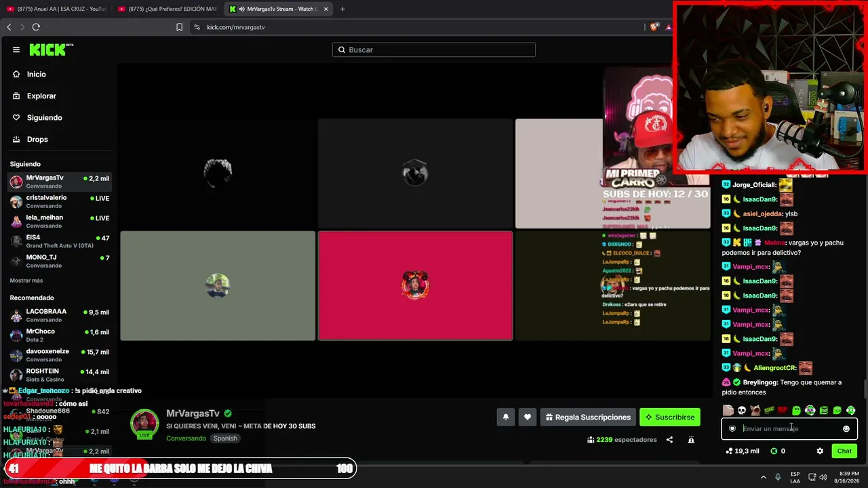Open Brave Shields icon
The height and width of the screenshot is (488, 868).
pos(654,27)
